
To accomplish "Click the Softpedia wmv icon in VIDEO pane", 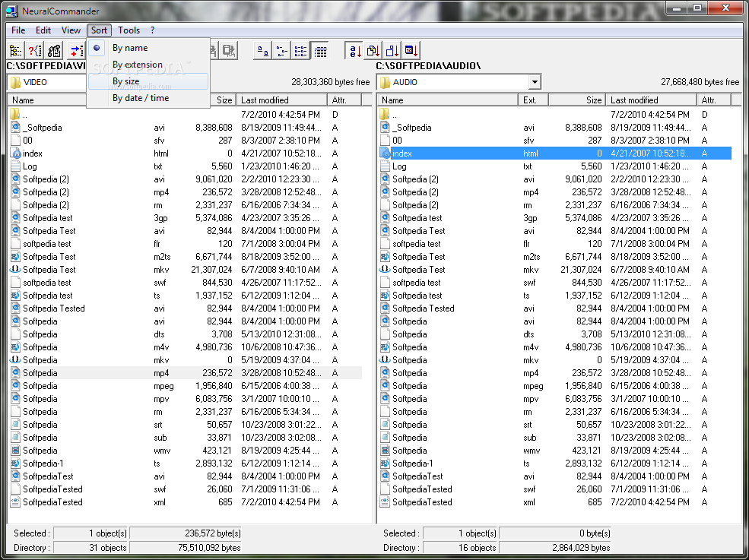I will [15, 450].
